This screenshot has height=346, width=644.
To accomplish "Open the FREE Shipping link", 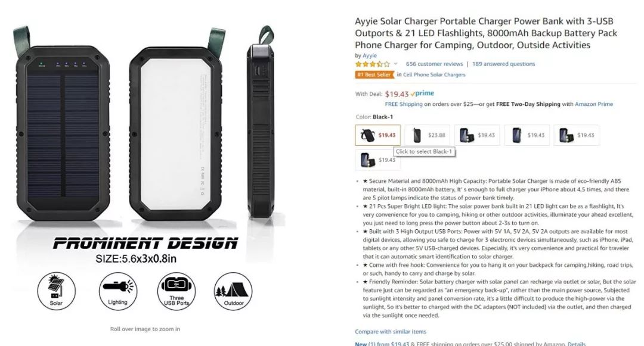I will pyautogui.click(x=404, y=104).
